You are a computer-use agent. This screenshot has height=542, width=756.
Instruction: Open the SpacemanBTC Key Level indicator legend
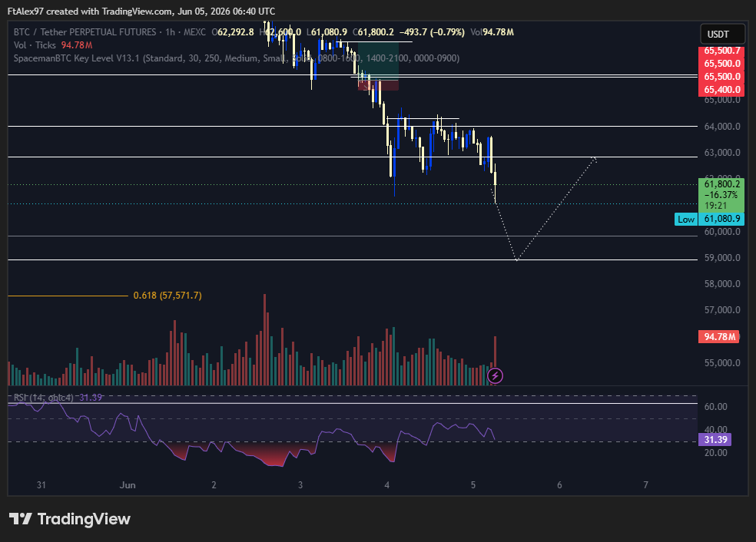tap(237, 58)
